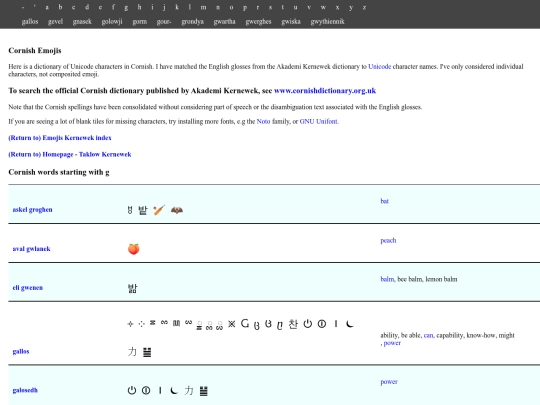Jump to letter z in alphabet bar
The image size is (540, 405).
[x=364, y=7]
